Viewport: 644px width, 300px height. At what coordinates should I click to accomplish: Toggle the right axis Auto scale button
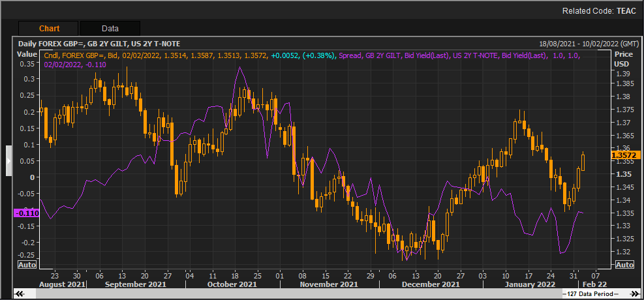coord(624,265)
